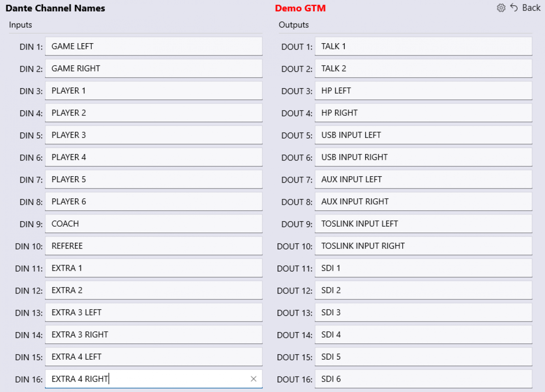The image size is (545, 392).
Task: Select the DOUT 1 TALK 1 field
Action: (423, 46)
